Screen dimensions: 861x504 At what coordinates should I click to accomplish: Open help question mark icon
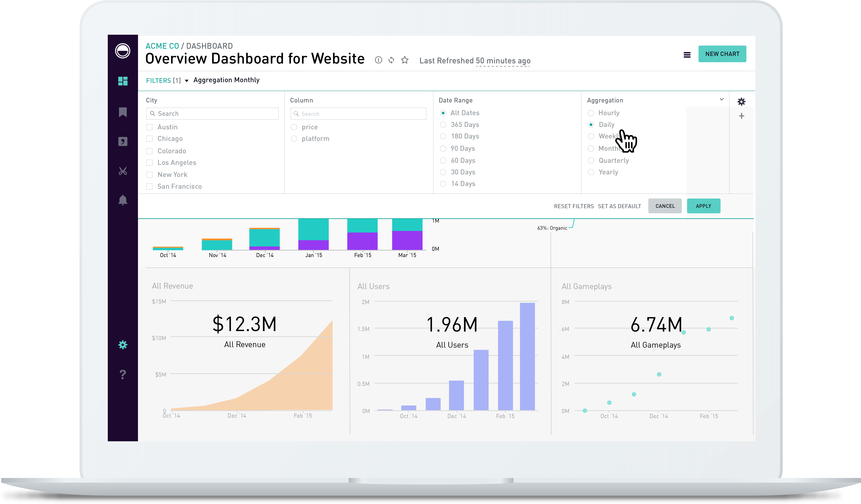[x=123, y=375]
